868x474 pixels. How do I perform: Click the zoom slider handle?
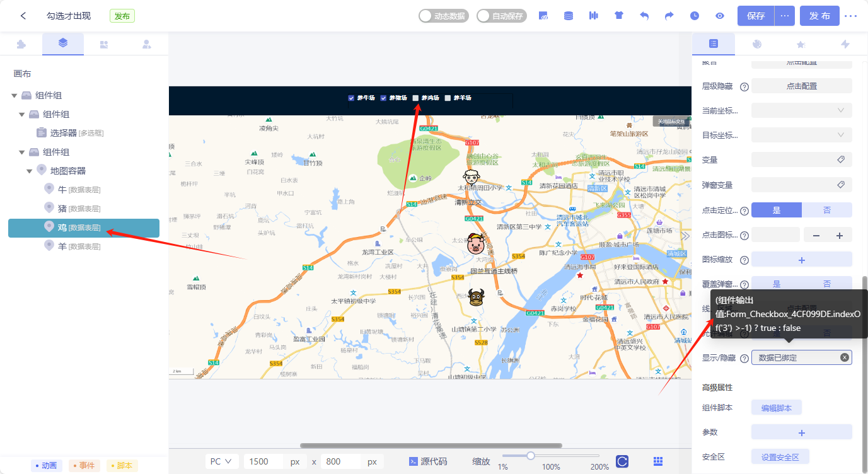pyautogui.click(x=531, y=456)
